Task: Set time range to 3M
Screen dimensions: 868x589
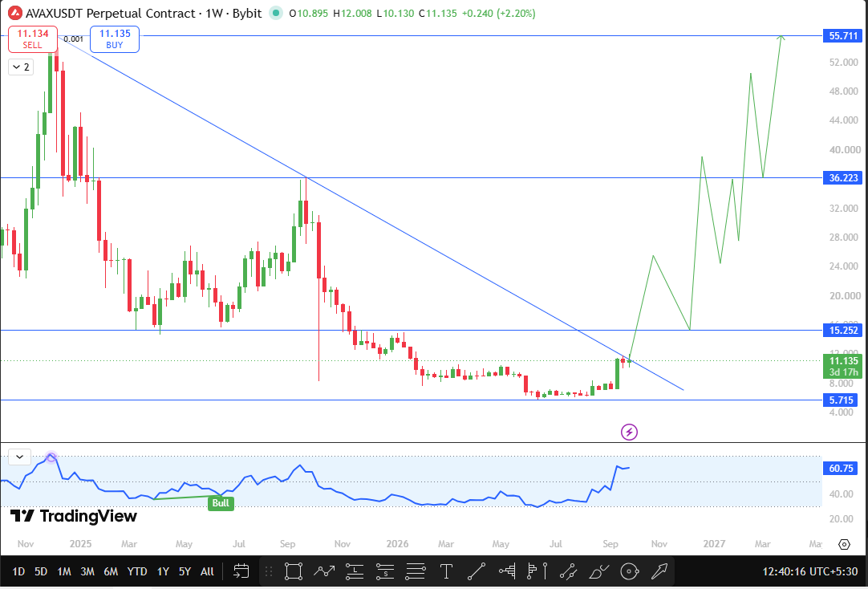Action: [87, 571]
